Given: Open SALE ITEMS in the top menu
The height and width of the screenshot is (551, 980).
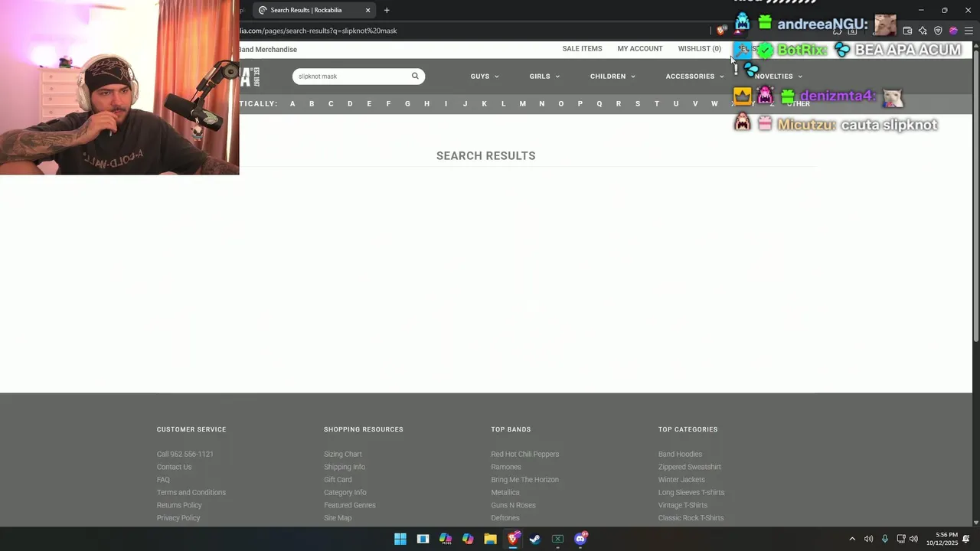Looking at the screenshot, I should pos(582,48).
